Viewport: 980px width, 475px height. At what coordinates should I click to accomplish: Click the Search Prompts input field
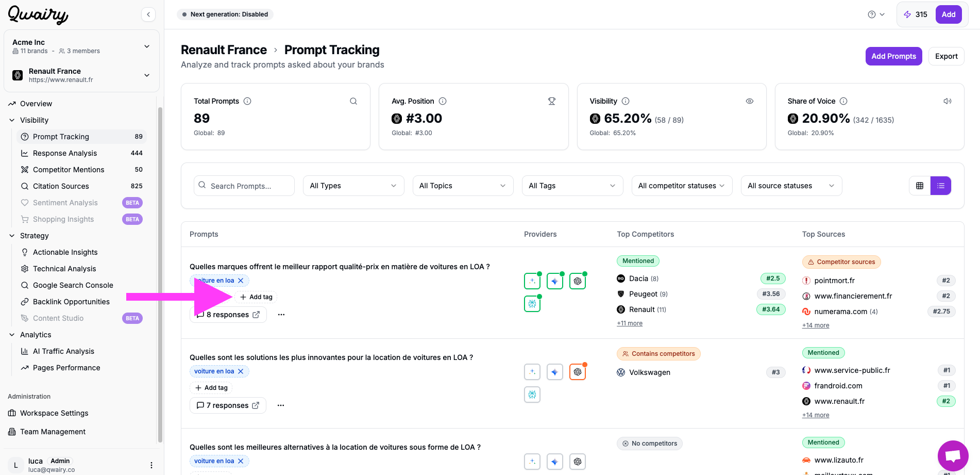244,186
